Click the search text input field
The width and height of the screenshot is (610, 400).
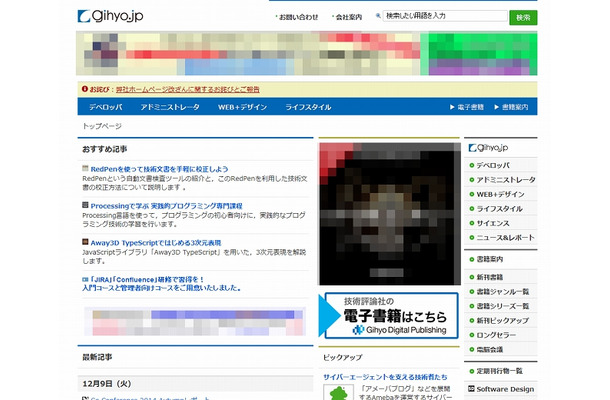(x=445, y=16)
